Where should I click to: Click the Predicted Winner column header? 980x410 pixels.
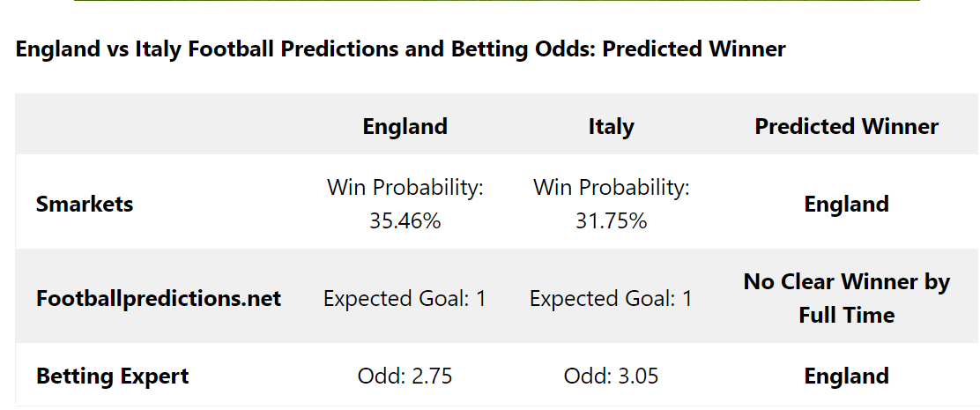tap(846, 126)
